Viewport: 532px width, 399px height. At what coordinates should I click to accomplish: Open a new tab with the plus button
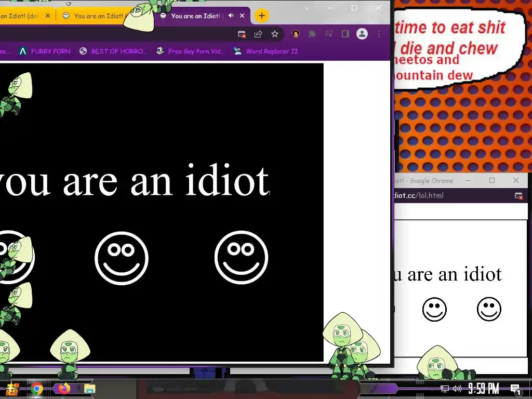point(262,16)
